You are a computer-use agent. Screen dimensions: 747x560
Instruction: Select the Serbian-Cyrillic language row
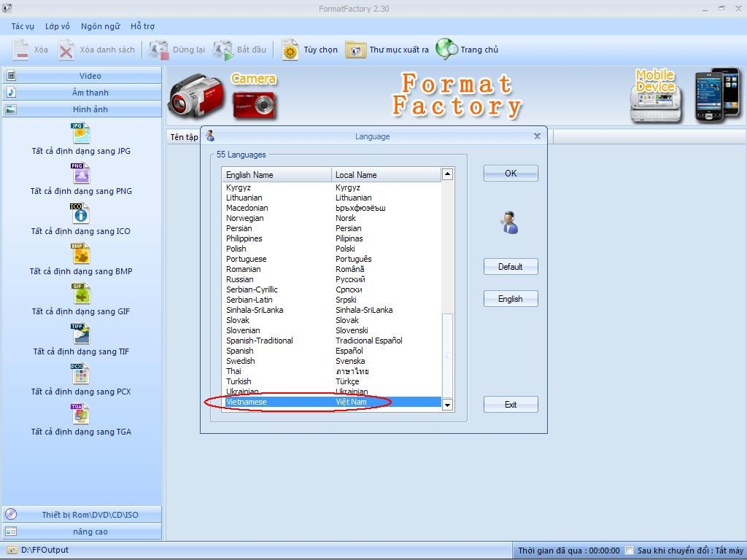tap(332, 289)
